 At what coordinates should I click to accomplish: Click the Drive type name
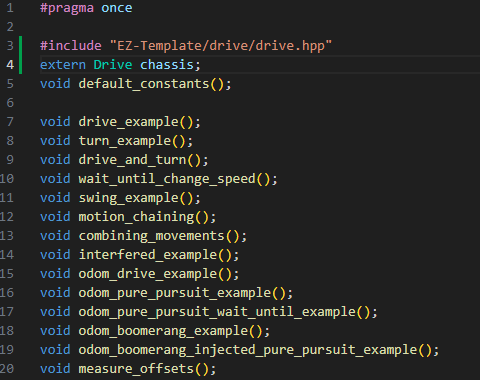[x=113, y=65]
